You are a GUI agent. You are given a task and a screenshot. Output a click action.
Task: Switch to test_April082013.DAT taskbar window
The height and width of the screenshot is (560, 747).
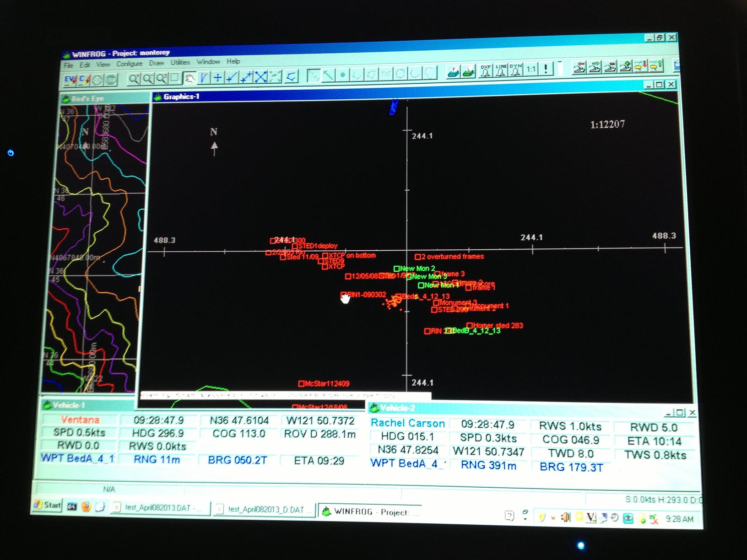coord(160,508)
